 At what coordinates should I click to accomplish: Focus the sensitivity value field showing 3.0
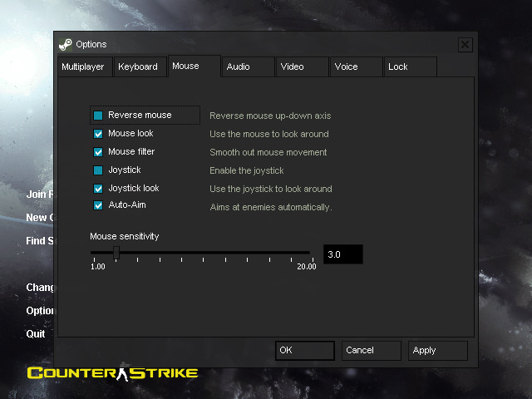coord(342,254)
